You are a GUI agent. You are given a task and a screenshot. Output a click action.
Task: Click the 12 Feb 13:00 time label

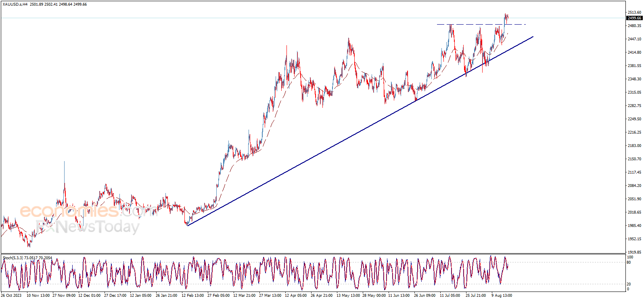coord(192,296)
